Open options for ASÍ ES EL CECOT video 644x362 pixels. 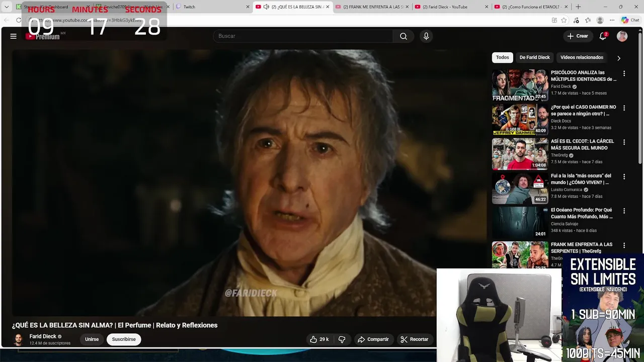[624, 142]
